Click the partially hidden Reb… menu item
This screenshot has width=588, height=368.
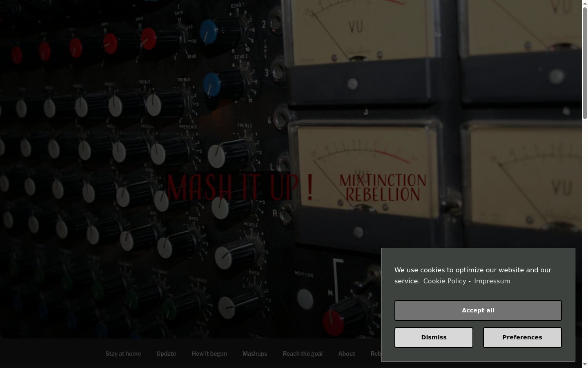376,354
